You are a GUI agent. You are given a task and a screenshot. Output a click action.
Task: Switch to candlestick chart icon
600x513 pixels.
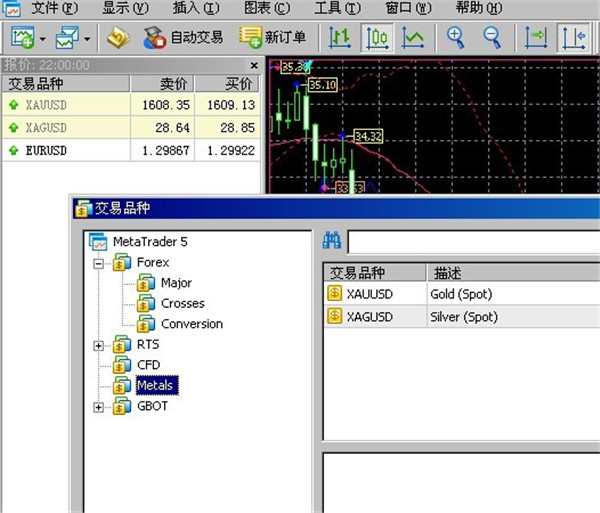pyautogui.click(x=376, y=38)
